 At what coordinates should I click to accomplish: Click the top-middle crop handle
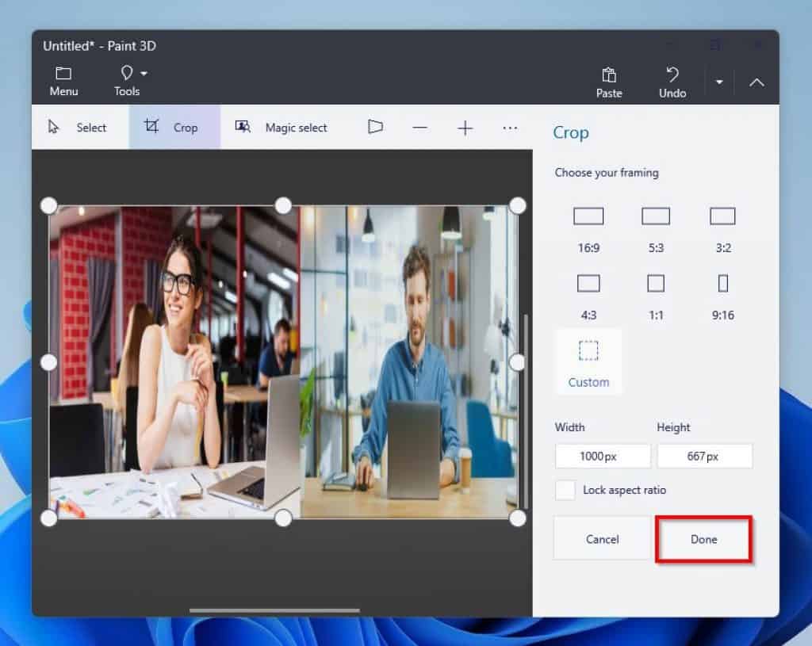pos(283,205)
